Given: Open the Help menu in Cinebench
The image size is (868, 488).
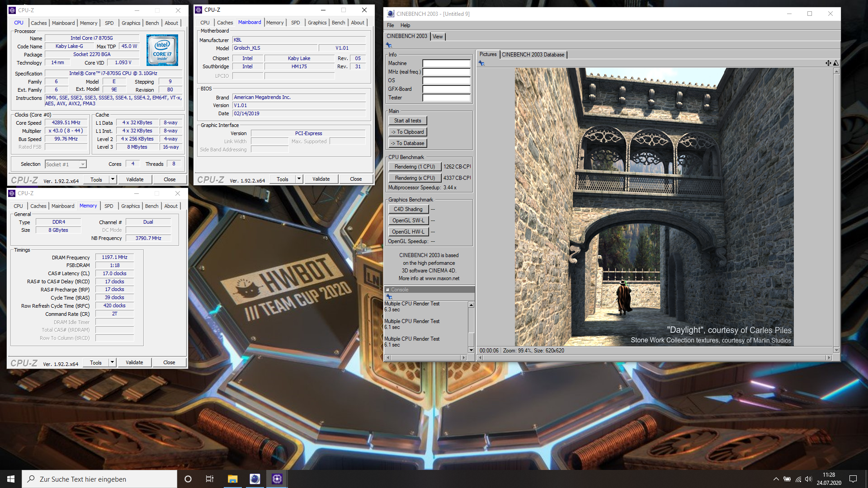Looking at the screenshot, I should pyautogui.click(x=405, y=25).
